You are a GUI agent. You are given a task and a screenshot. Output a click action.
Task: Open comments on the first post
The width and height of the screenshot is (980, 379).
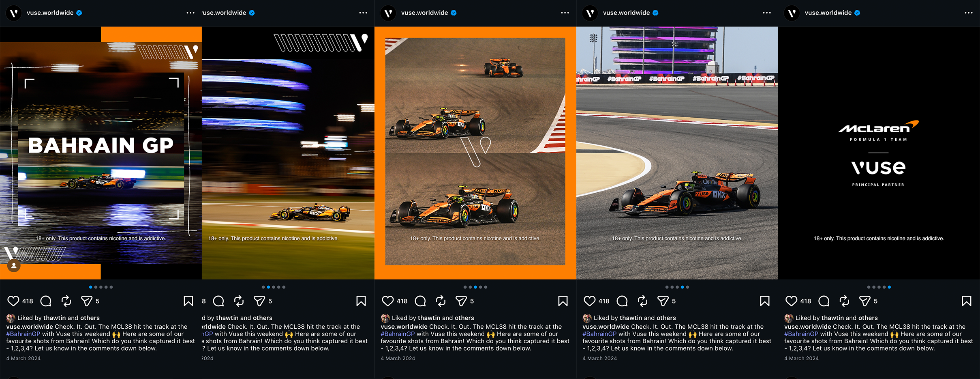tap(46, 301)
